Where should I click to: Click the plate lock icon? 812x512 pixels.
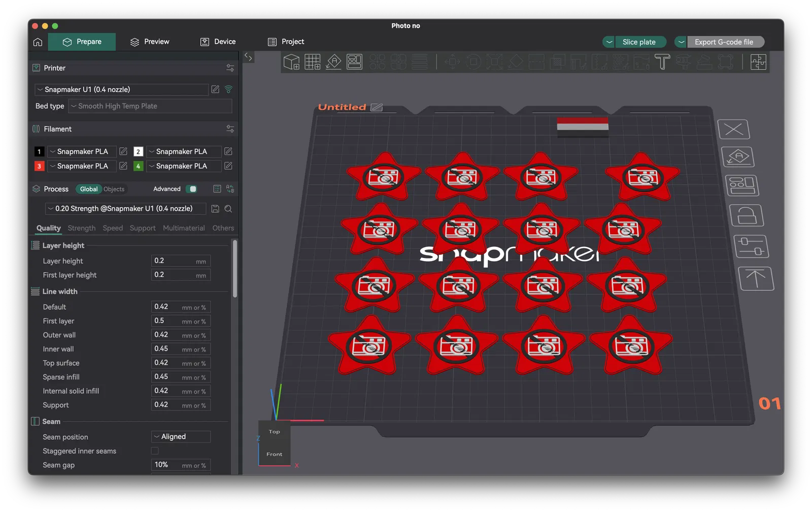click(x=747, y=215)
